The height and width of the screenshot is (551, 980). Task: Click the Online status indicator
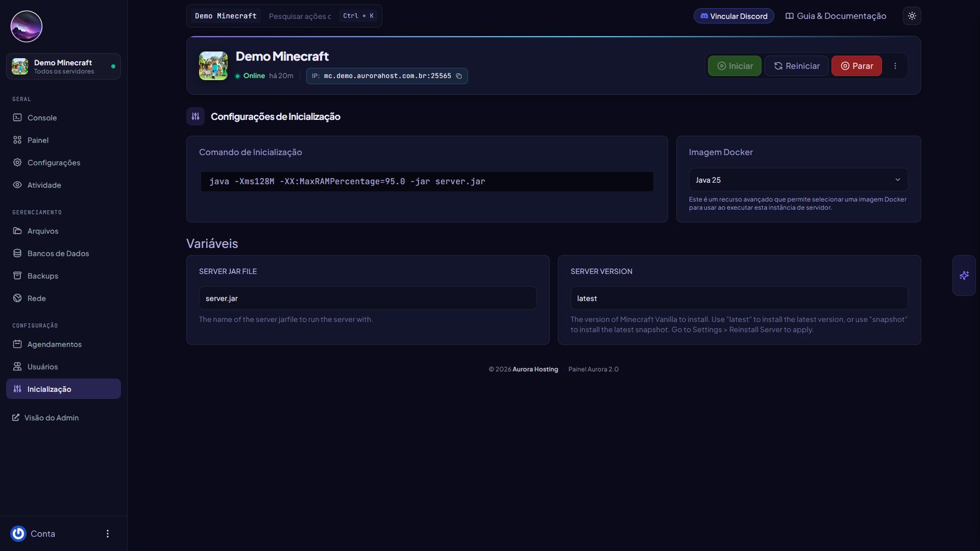pos(250,76)
